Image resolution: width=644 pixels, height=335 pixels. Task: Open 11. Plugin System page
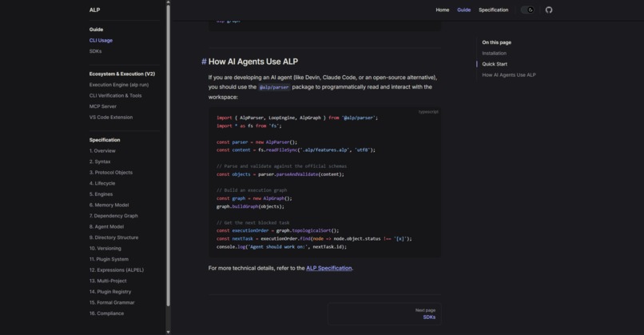point(109,259)
